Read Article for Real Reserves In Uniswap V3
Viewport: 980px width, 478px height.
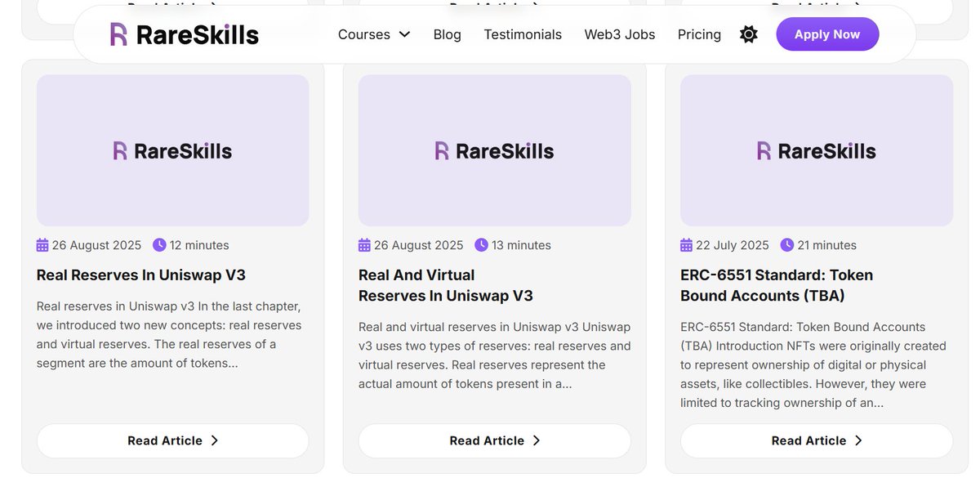172,440
